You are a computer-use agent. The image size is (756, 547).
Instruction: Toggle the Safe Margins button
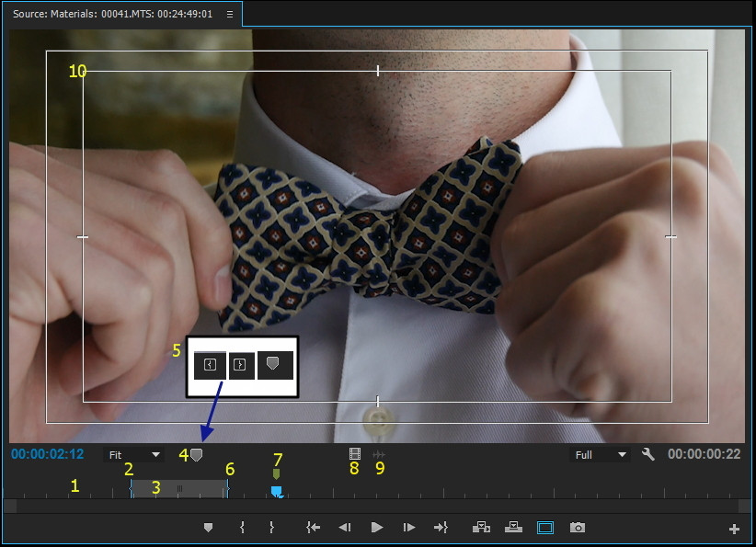pyautogui.click(x=545, y=528)
